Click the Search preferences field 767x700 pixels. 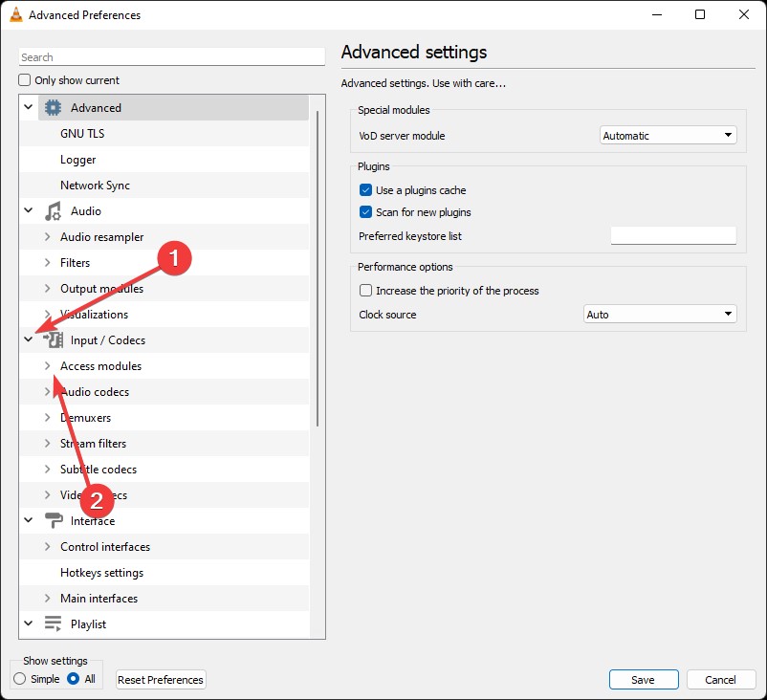point(172,56)
